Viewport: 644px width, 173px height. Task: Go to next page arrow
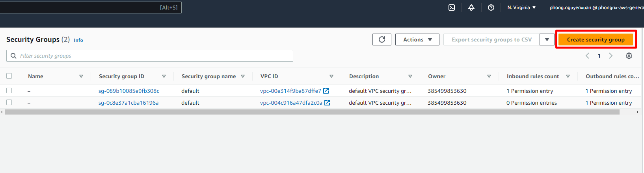pyautogui.click(x=611, y=56)
